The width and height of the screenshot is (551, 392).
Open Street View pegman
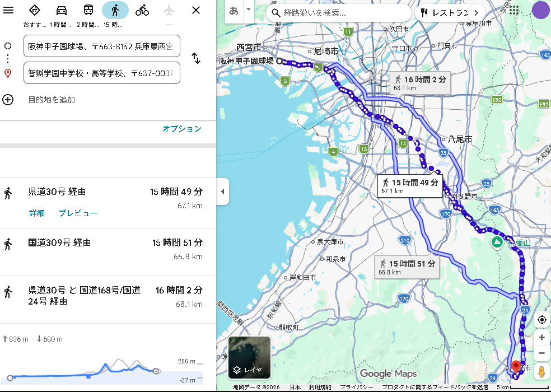pos(541,371)
